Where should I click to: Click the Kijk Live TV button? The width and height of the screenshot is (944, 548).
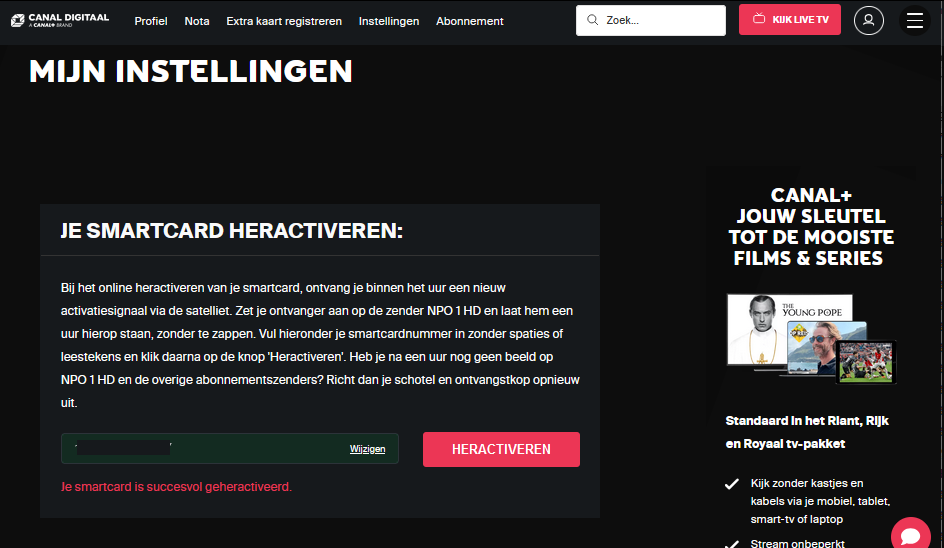[x=790, y=19]
